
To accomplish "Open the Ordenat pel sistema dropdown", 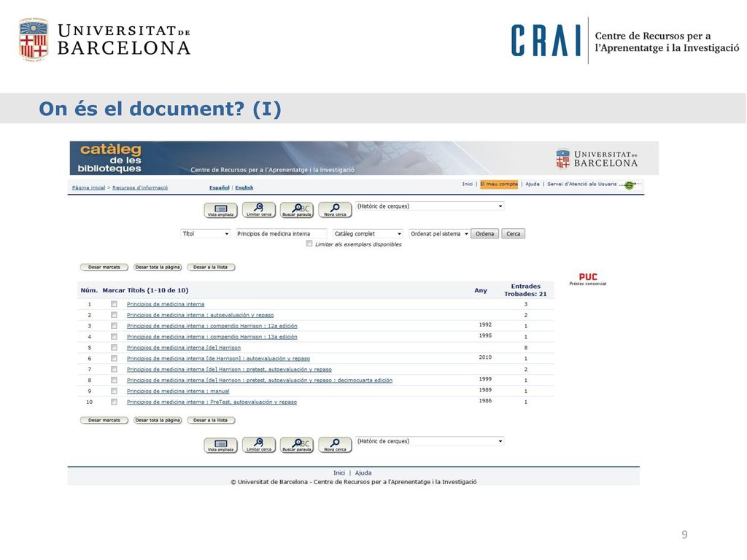I will point(439,234).
